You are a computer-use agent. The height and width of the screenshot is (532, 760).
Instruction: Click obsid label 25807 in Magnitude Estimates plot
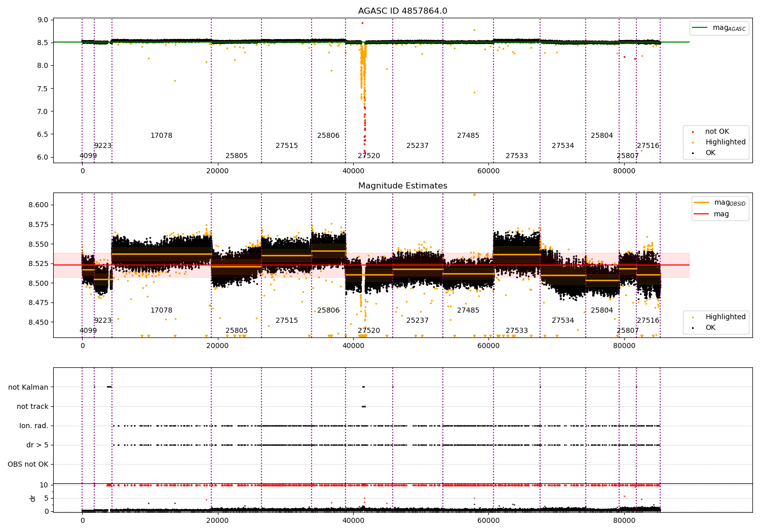point(628,330)
